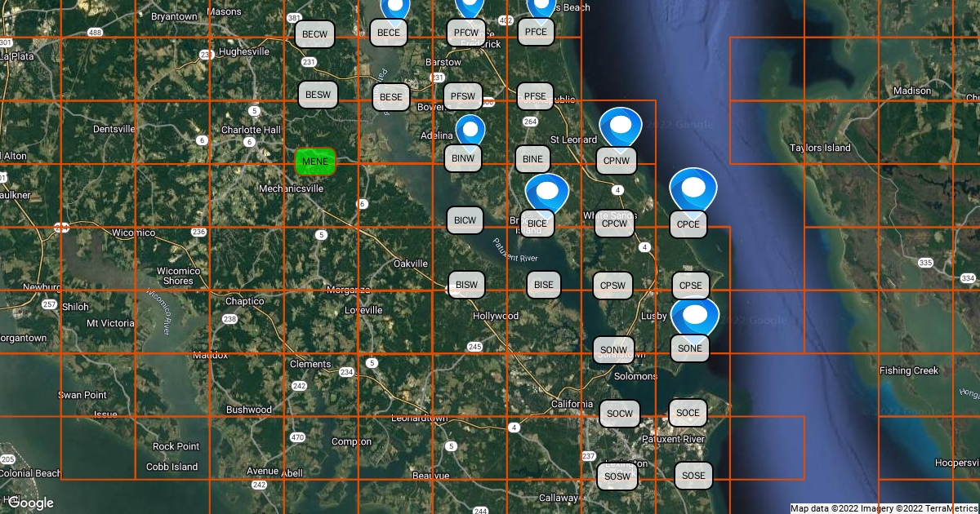
Task: Select the BESW grid label
Action: 318,95
